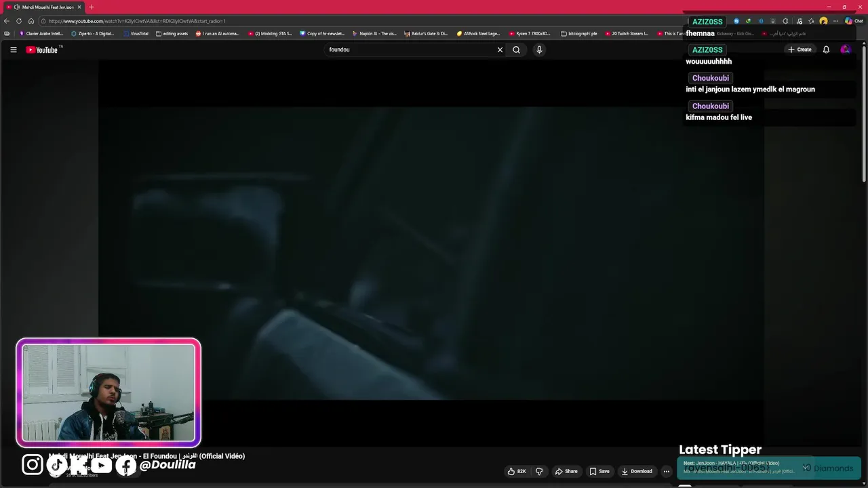Click the browser address bar URL

(x=138, y=21)
